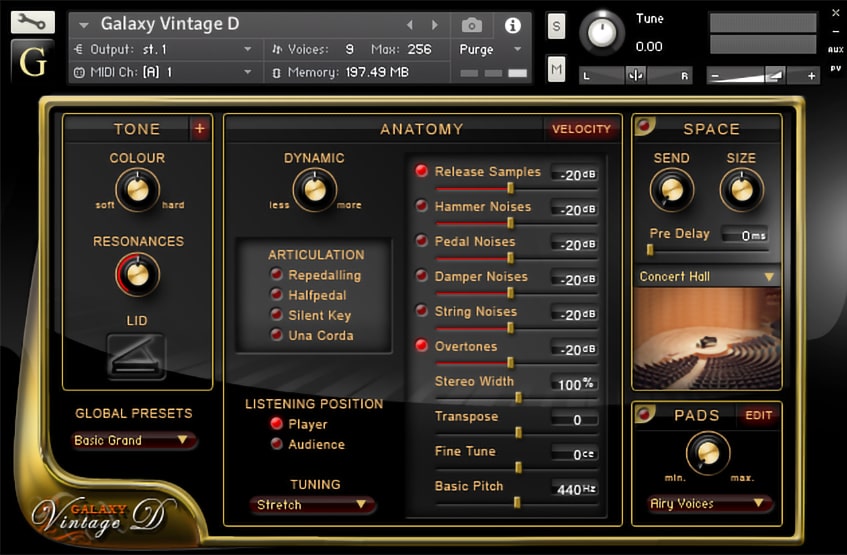Toggle the SPACE power LED
Viewport: 847px width, 555px height.
(643, 125)
